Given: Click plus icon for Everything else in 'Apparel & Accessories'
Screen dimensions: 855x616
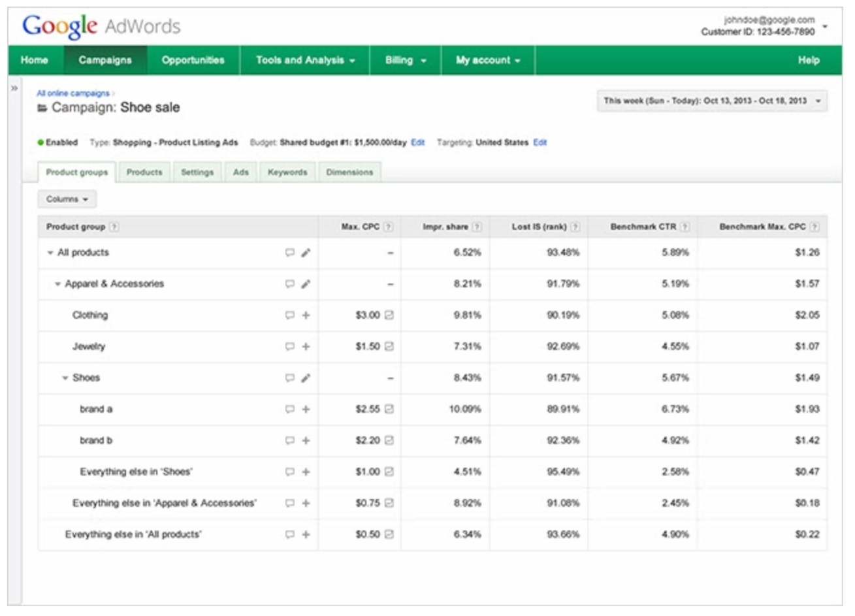Looking at the screenshot, I should click(306, 504).
